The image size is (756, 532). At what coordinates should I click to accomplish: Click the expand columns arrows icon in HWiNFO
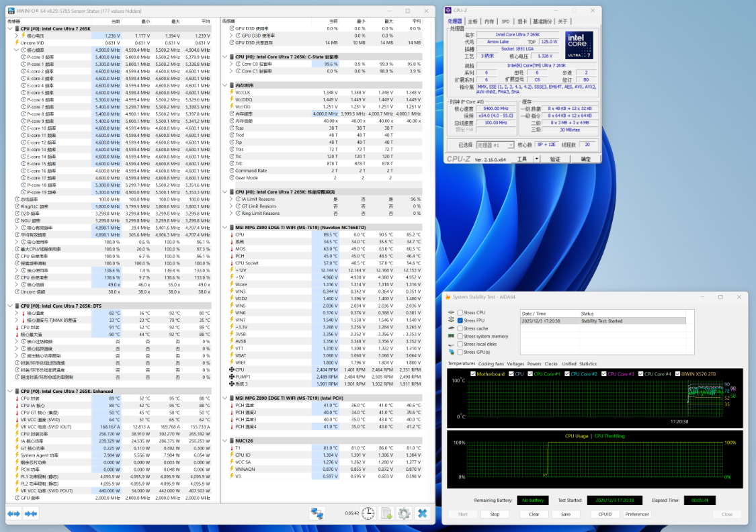tap(13, 513)
